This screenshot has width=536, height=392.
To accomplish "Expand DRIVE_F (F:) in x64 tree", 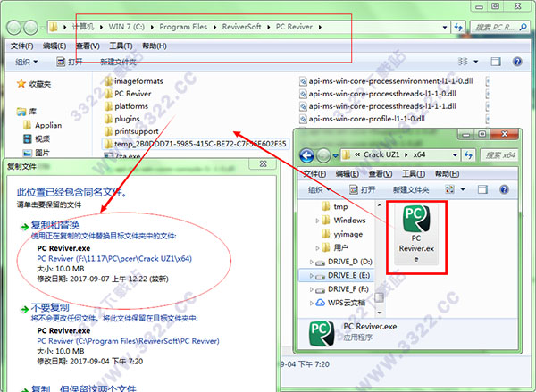I will coord(311,289).
